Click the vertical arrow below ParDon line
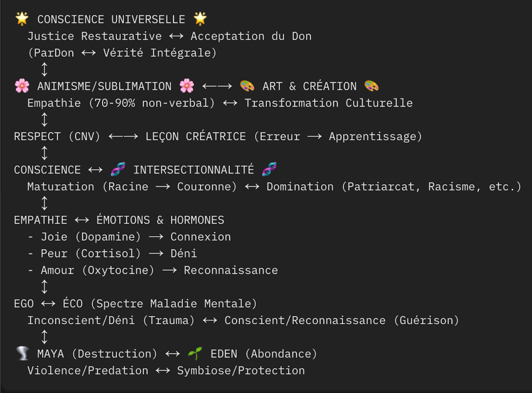 pyautogui.click(x=44, y=69)
